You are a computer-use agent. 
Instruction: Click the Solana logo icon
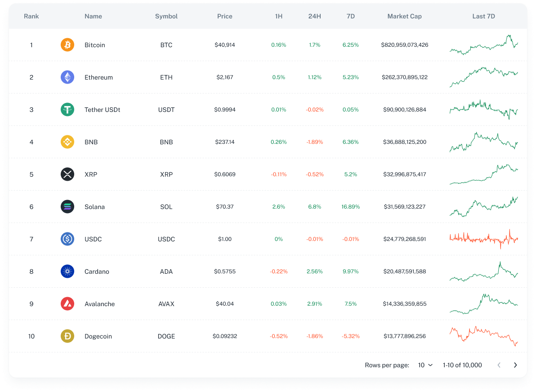67,207
